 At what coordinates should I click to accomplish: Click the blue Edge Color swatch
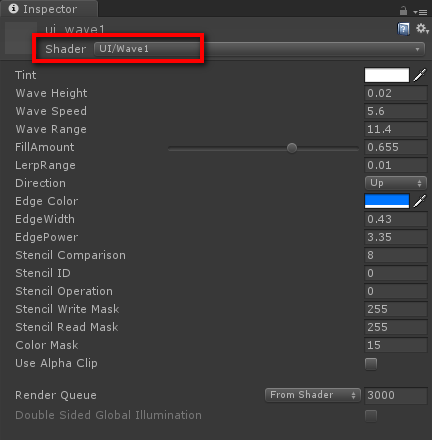(387, 201)
